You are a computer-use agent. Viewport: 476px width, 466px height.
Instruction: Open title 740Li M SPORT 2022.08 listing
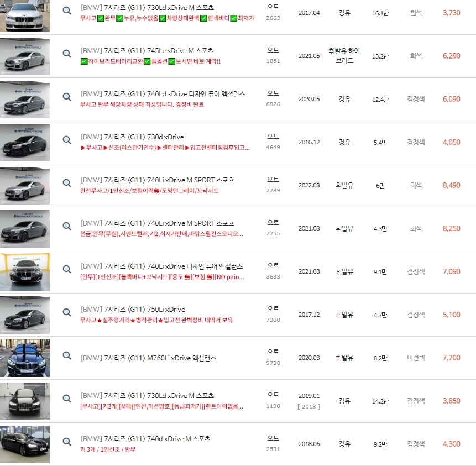tap(157, 180)
